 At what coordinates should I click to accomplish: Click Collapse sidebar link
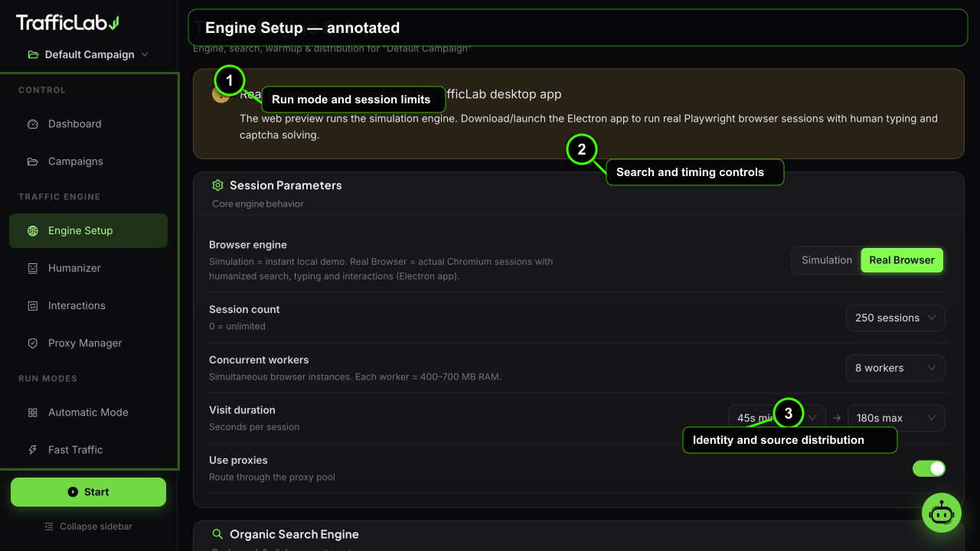point(88,527)
